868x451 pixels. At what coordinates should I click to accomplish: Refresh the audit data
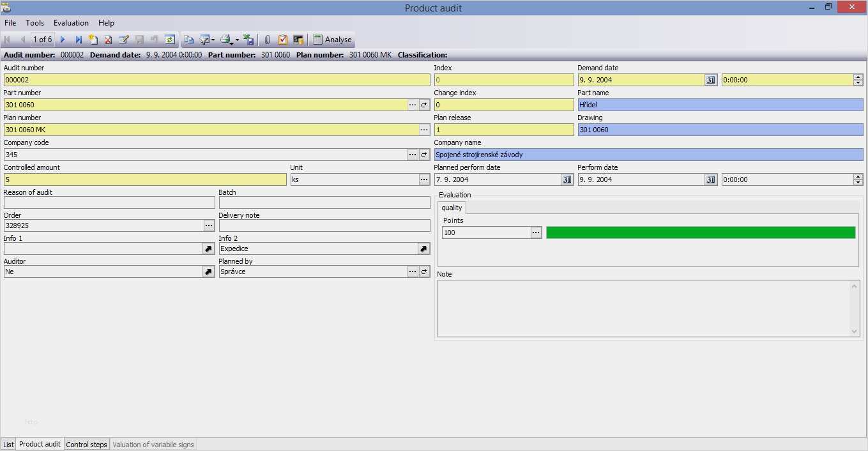coord(170,40)
